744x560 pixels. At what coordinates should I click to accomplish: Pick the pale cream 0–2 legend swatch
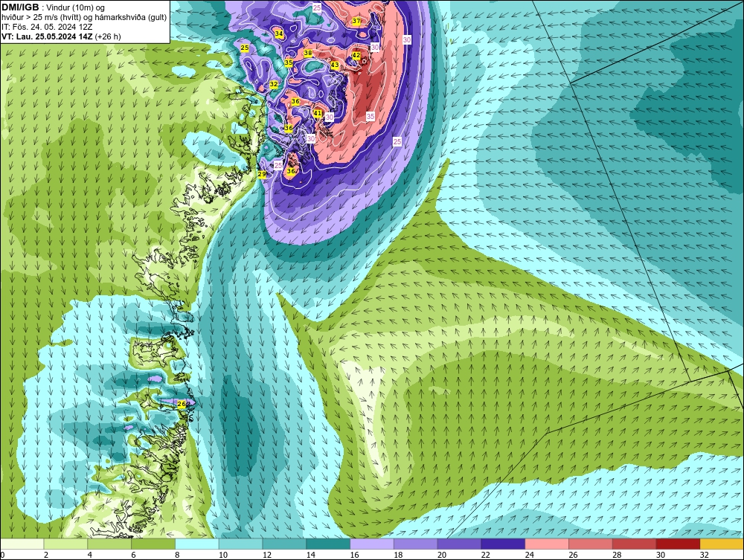click(22, 544)
